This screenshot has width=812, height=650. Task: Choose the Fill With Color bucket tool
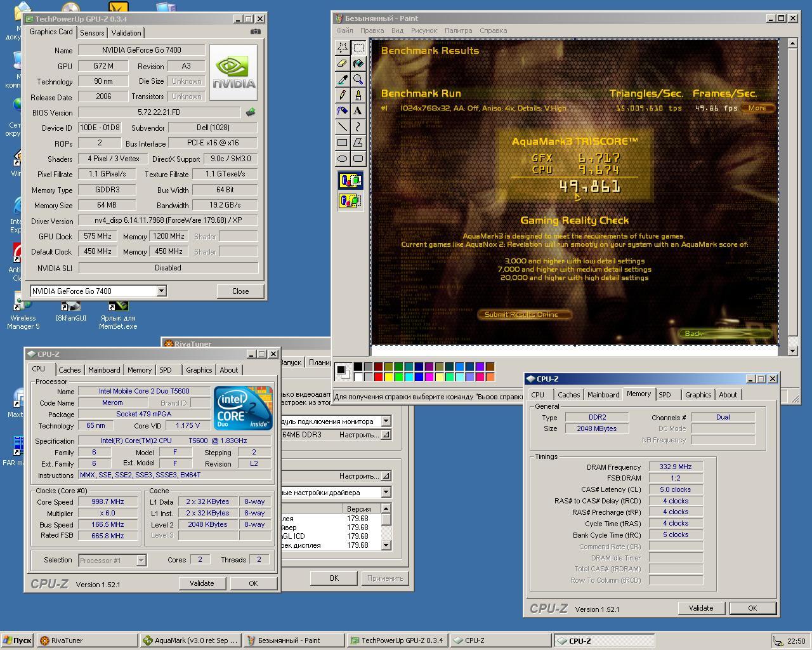click(x=358, y=63)
